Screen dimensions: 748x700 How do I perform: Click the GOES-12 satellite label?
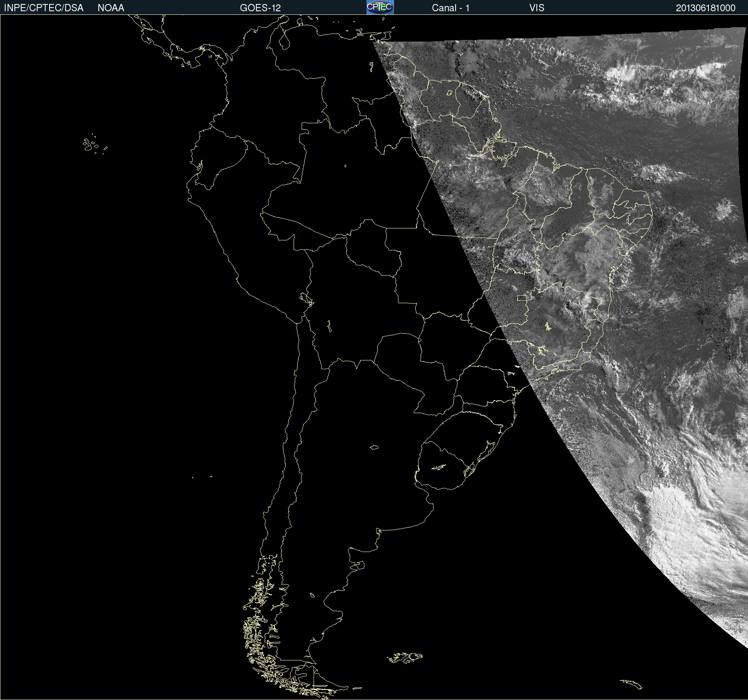click(260, 8)
